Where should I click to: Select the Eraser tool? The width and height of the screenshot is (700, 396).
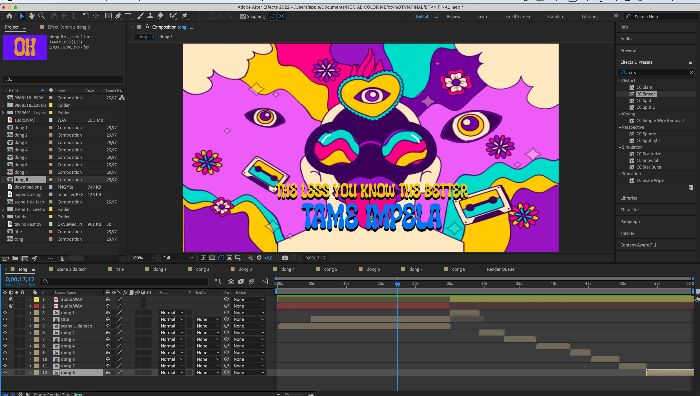(161, 16)
